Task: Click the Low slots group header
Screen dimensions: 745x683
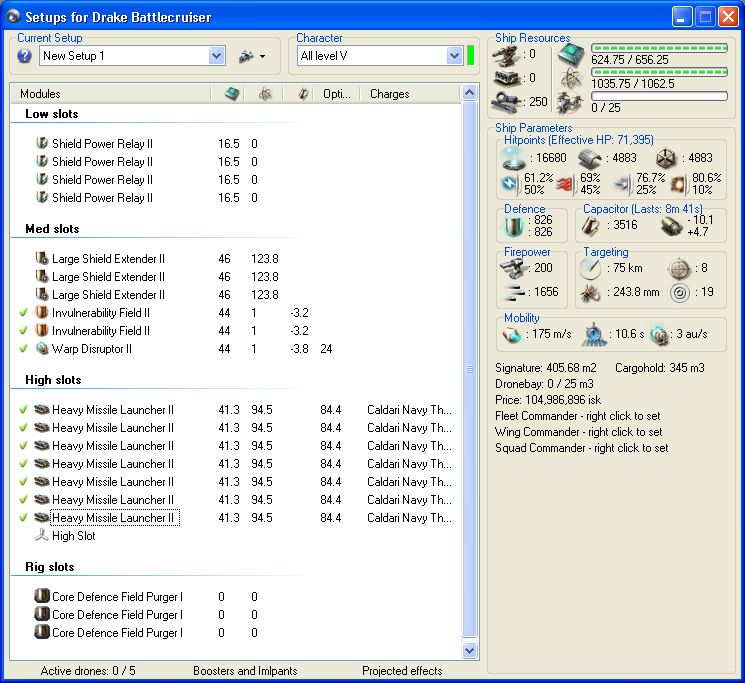Action: (51, 114)
